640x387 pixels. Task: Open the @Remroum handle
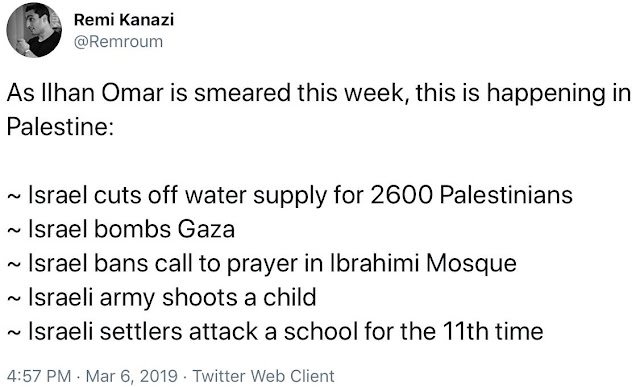coord(118,42)
